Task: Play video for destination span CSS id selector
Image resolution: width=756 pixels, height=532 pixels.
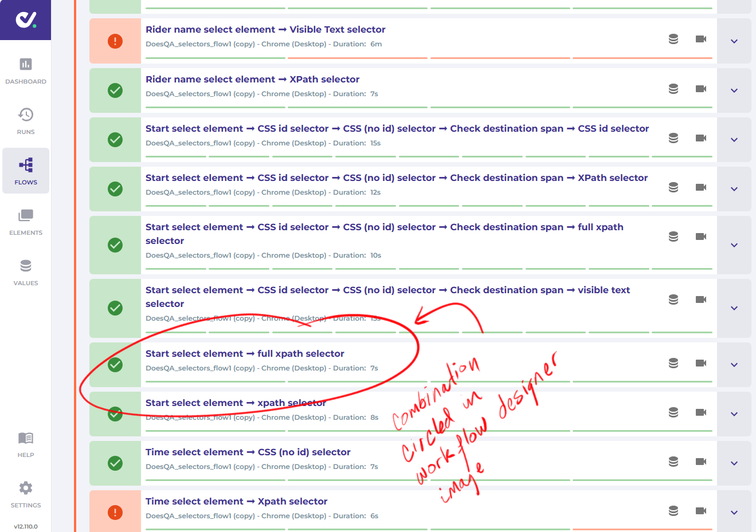Action: coord(701,138)
